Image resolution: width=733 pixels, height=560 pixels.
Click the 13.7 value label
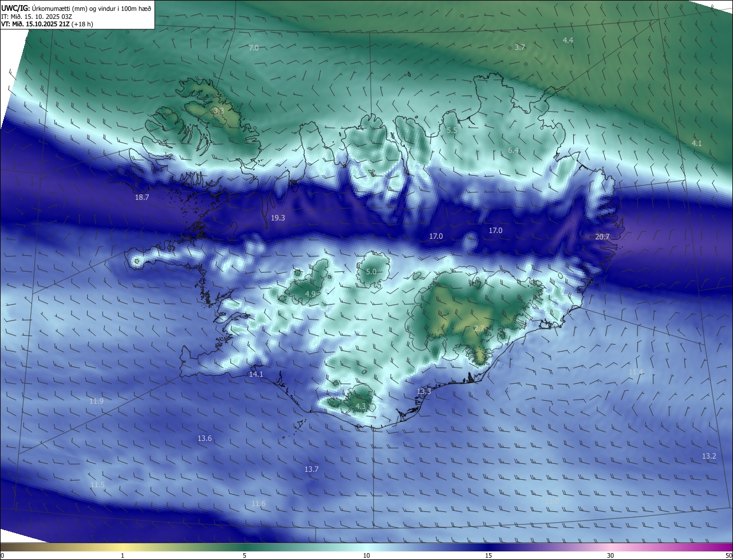tap(311, 469)
